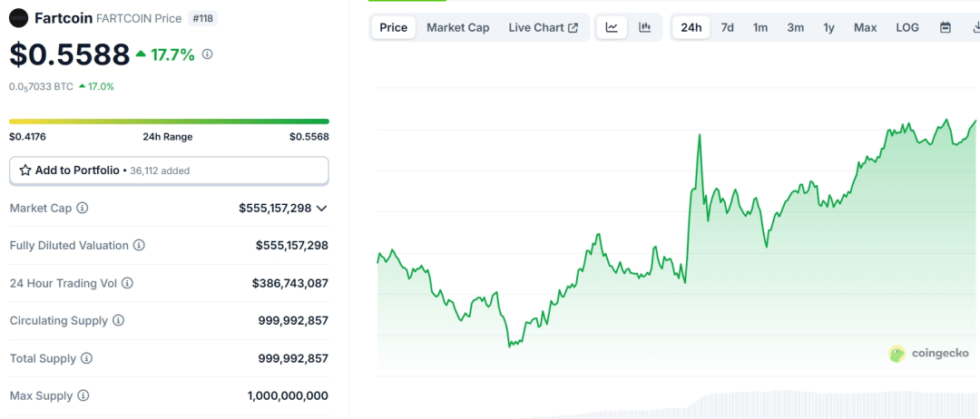Screen dimensions: 980x419
Task: Choose the 24h time range
Action: click(x=691, y=27)
